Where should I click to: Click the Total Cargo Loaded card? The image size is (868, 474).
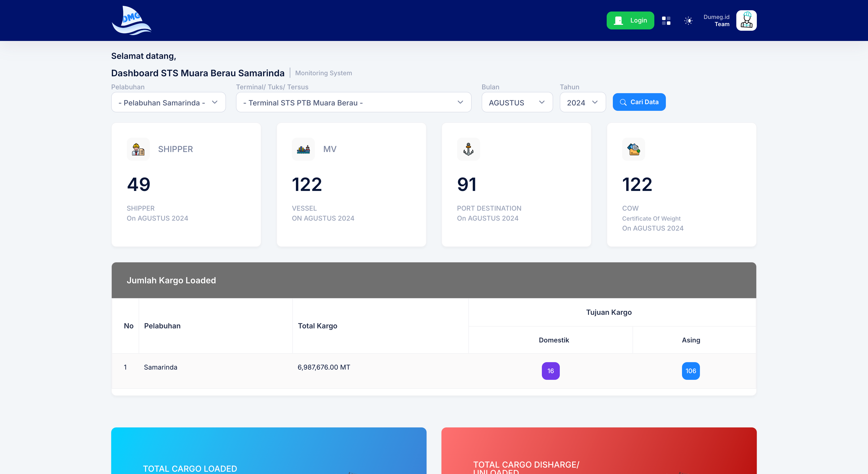coord(268,451)
